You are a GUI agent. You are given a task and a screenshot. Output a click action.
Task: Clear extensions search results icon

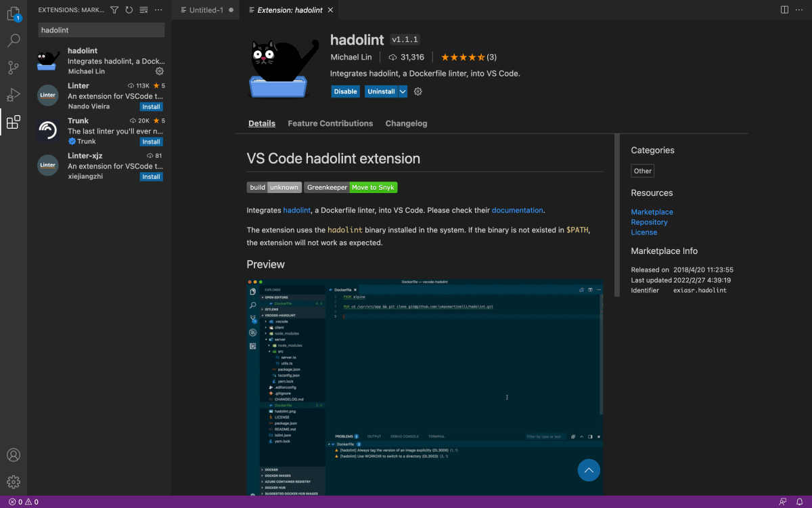click(x=143, y=10)
